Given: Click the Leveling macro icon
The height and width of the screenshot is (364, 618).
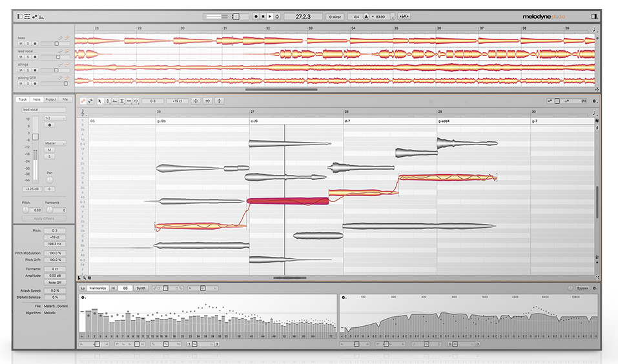Looking at the screenshot, I should point(220,101).
